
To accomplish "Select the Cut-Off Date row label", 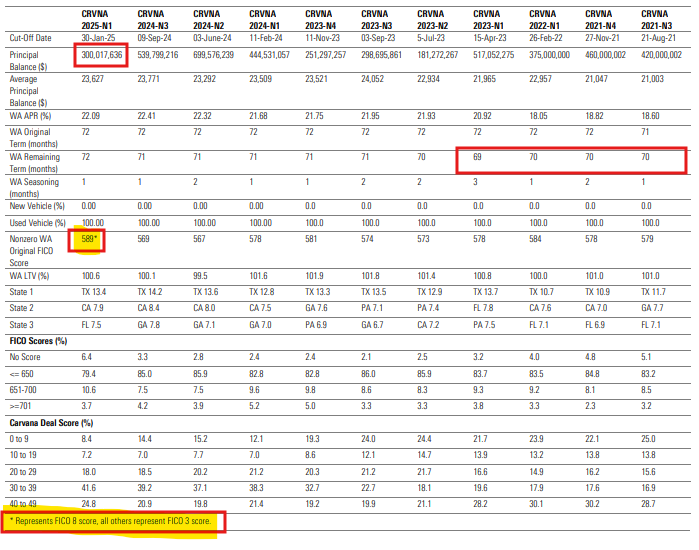I will 30,38.
